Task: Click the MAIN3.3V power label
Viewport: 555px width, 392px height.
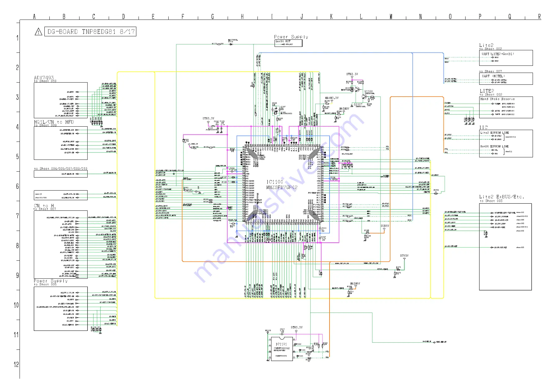Action: coord(332,98)
